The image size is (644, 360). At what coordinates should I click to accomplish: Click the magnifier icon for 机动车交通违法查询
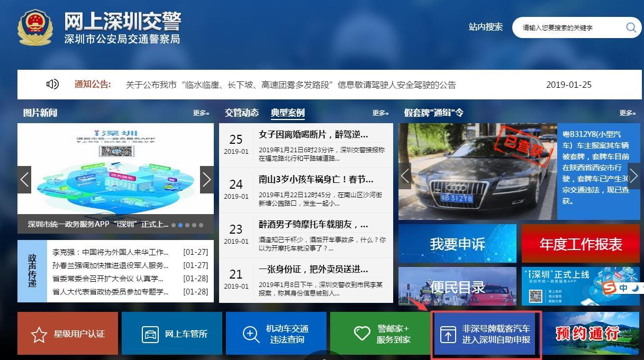(x=251, y=334)
